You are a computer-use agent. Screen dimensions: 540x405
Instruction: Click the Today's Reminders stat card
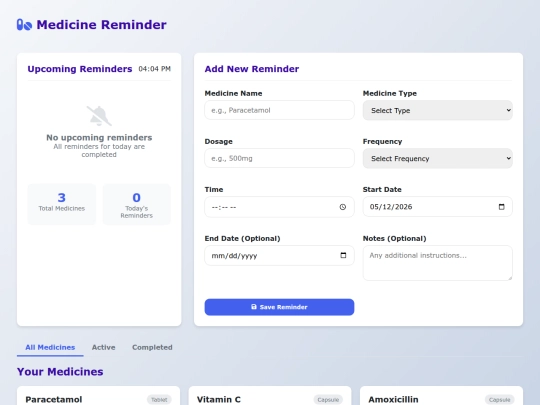pos(136,204)
